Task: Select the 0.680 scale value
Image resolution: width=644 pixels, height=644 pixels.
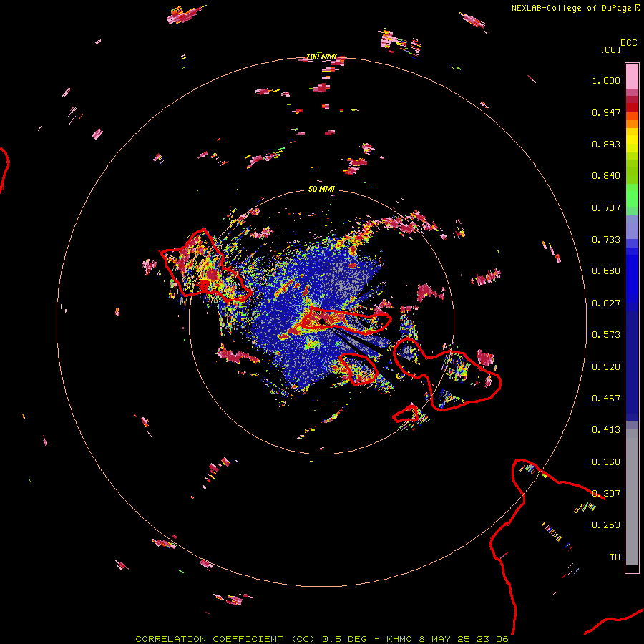Action: point(606,271)
